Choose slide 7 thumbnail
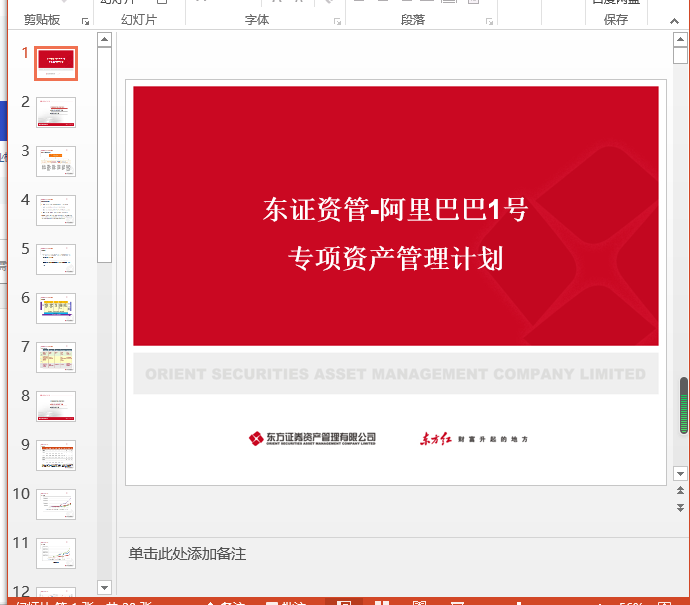This screenshot has height=605, width=690. pyautogui.click(x=56, y=357)
